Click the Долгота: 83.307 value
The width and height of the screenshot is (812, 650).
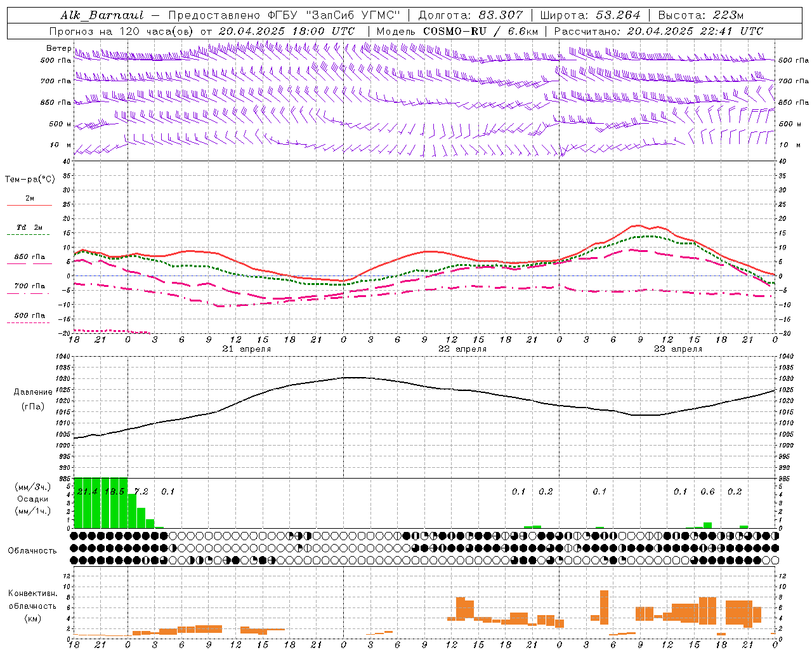471,15
